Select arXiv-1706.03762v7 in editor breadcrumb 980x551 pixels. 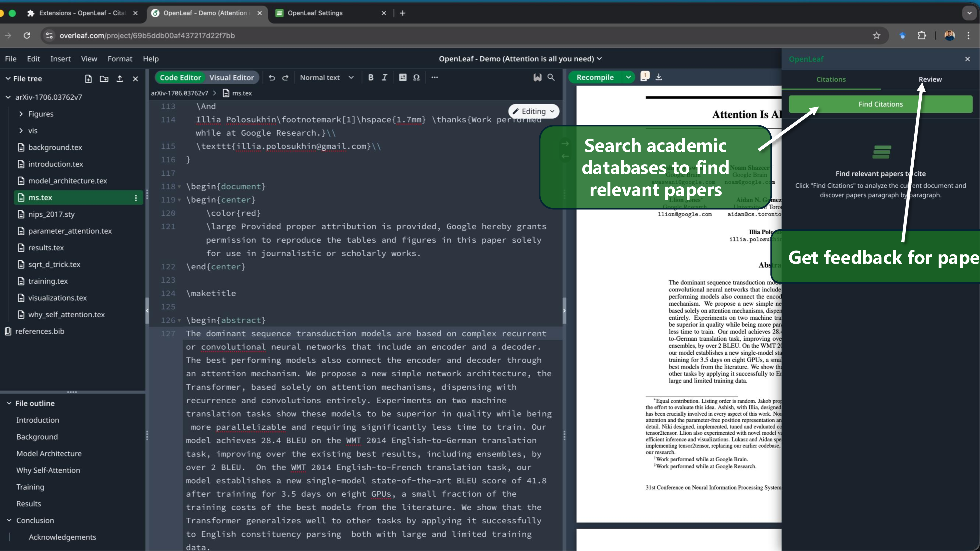point(180,93)
